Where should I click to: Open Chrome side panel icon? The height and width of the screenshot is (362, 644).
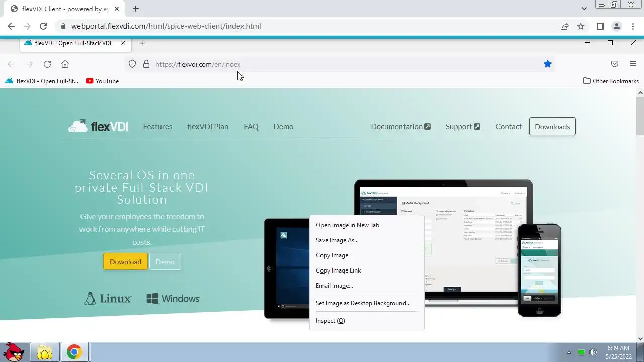click(601, 26)
